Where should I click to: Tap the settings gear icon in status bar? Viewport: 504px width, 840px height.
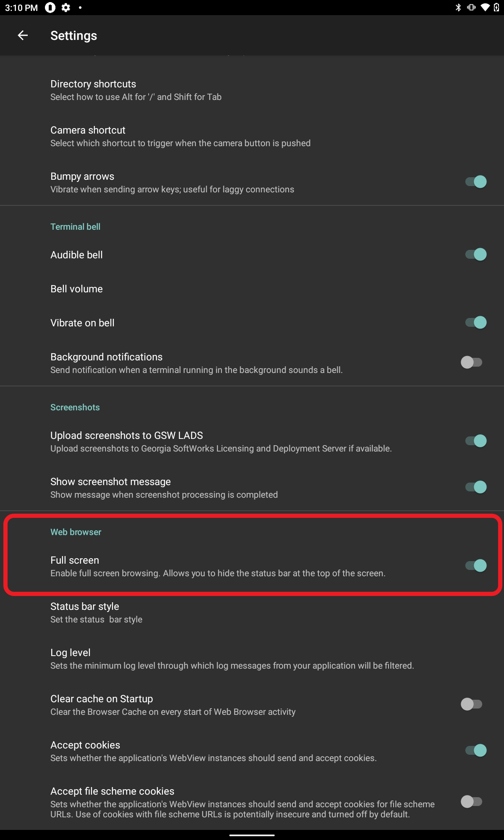[x=66, y=8]
